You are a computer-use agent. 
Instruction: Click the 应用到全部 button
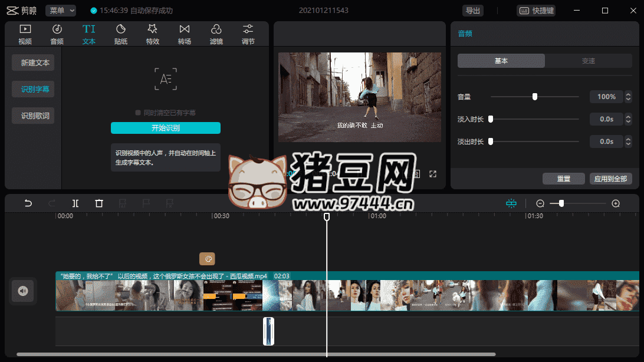pos(610,179)
